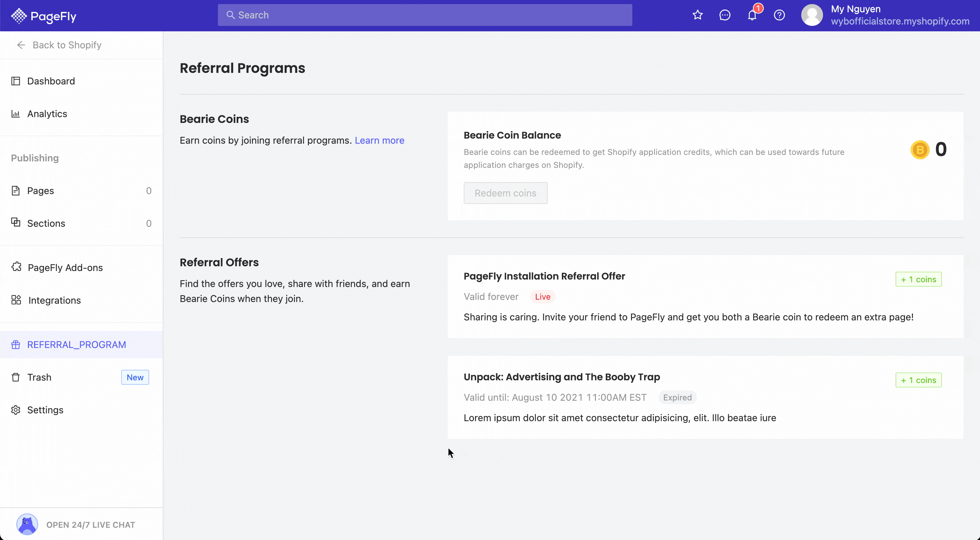The image size is (980, 540).
Task: Open the chat bubble icon
Action: [x=725, y=15]
